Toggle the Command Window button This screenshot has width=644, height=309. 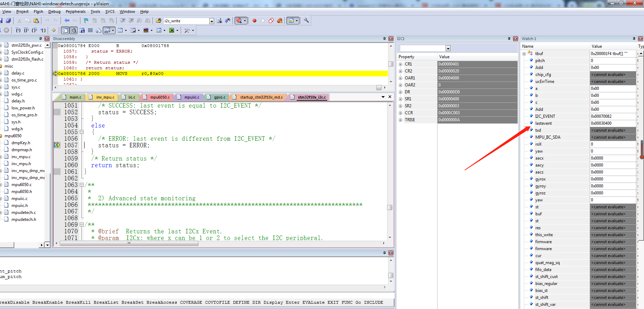point(65,30)
